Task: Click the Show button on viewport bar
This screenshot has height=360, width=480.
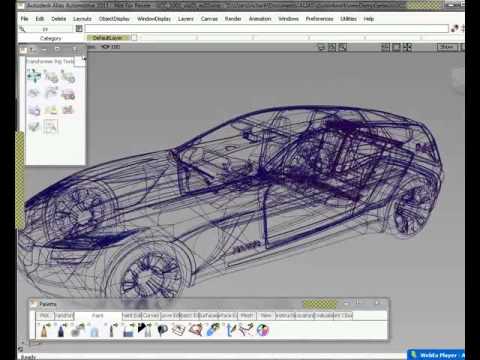Action: 447,47
